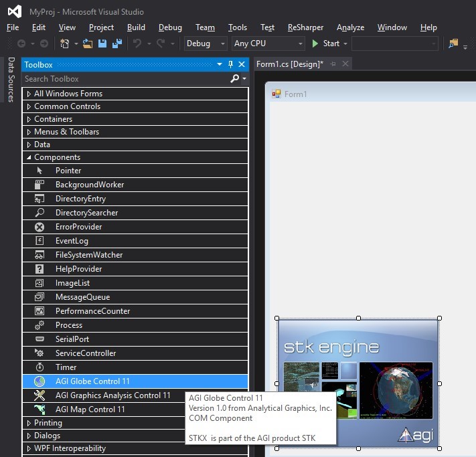Select the AGI Graphics Analysis Control icon
Viewport: 476px width, 457px height.
coord(39,395)
